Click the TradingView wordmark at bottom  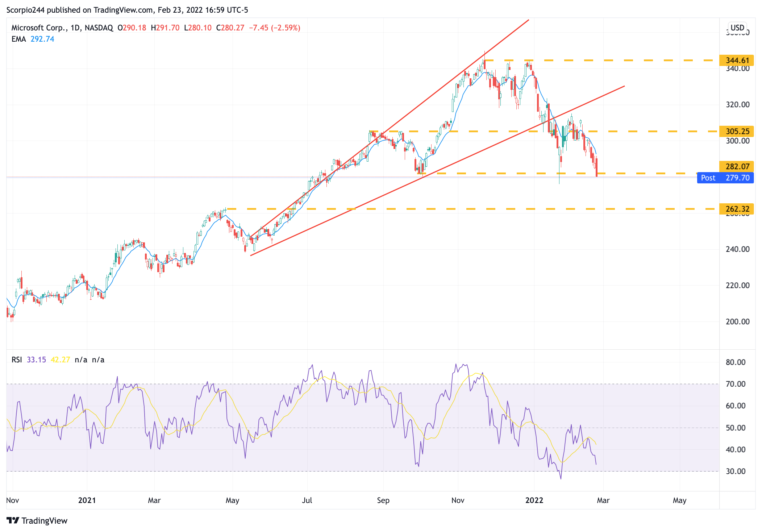click(x=44, y=520)
